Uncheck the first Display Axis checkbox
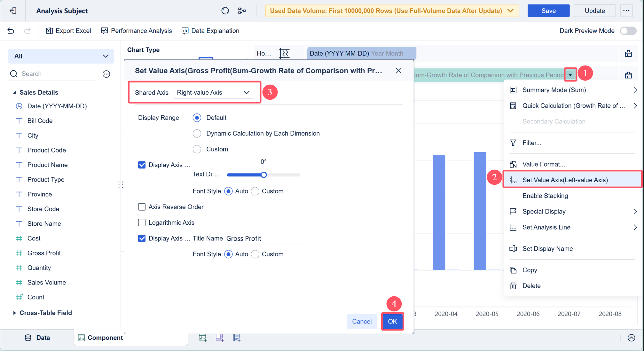Screen dimensions: 644x351 [x=142, y=165]
